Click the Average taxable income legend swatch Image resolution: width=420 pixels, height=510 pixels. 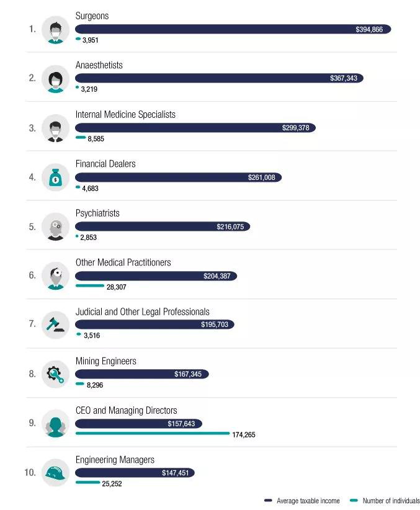pos(268,500)
